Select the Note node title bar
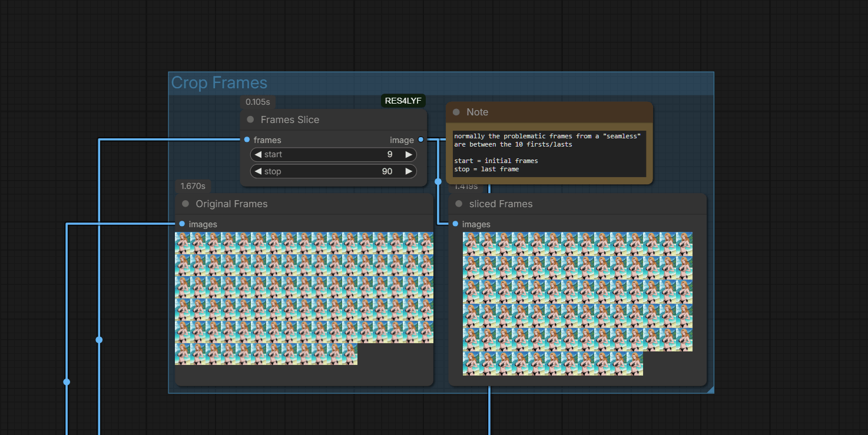Screen dimensions: 868x435 click(x=549, y=112)
